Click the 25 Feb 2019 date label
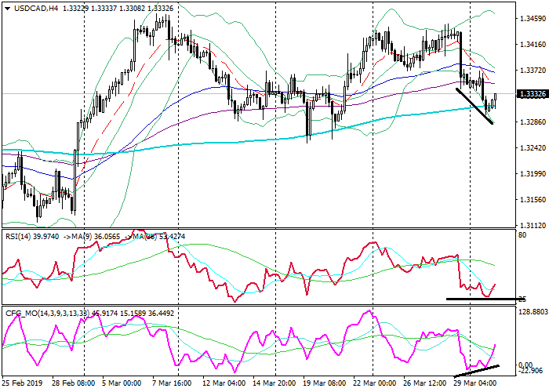 pyautogui.click(x=21, y=385)
